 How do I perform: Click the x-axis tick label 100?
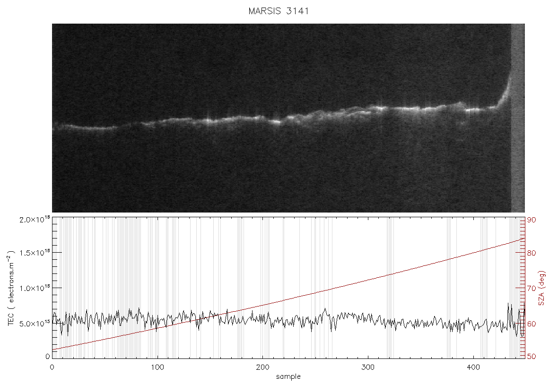(x=157, y=367)
